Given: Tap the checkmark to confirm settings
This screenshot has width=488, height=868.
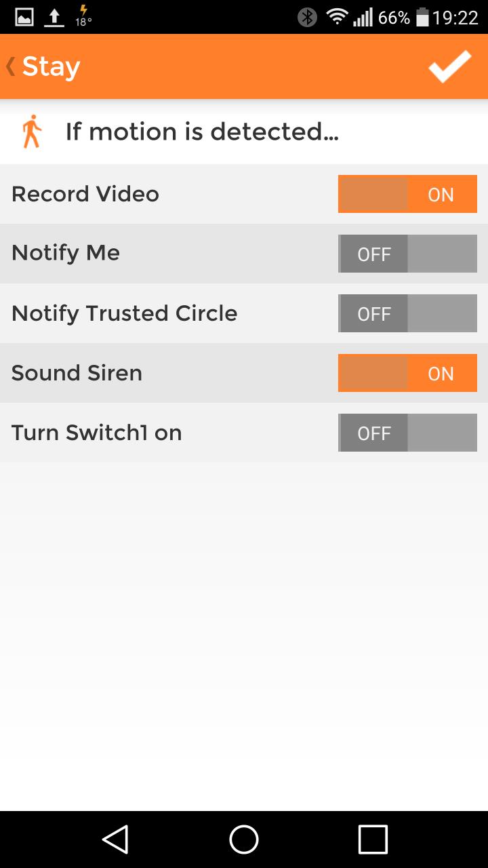Looking at the screenshot, I should coord(449,66).
